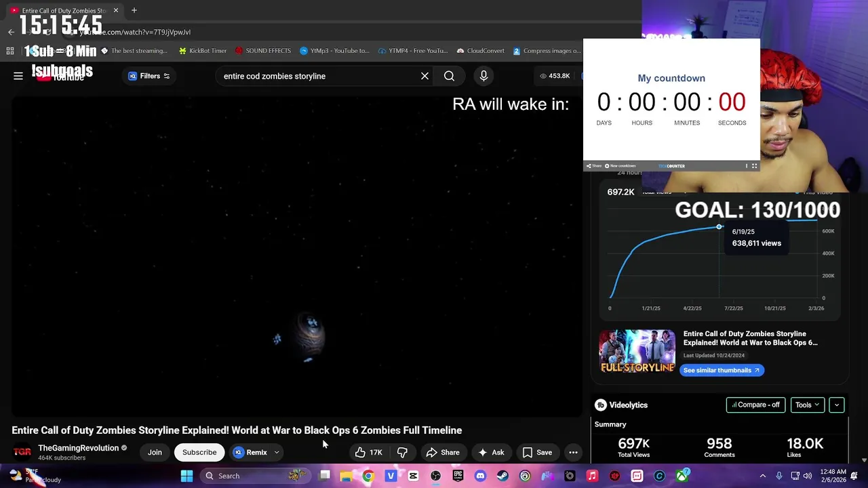Image resolution: width=868 pixels, height=488 pixels.
Task: Click the YouTube search magnifier button
Action: 449,76
